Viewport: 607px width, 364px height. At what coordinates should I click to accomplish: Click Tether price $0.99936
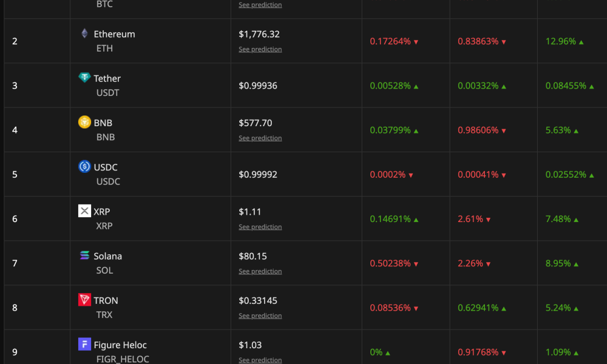click(258, 86)
